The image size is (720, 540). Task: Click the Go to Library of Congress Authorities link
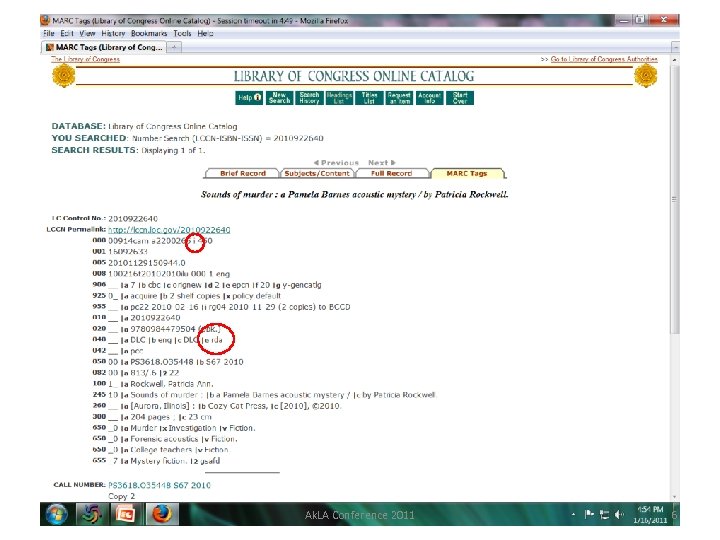click(x=604, y=59)
